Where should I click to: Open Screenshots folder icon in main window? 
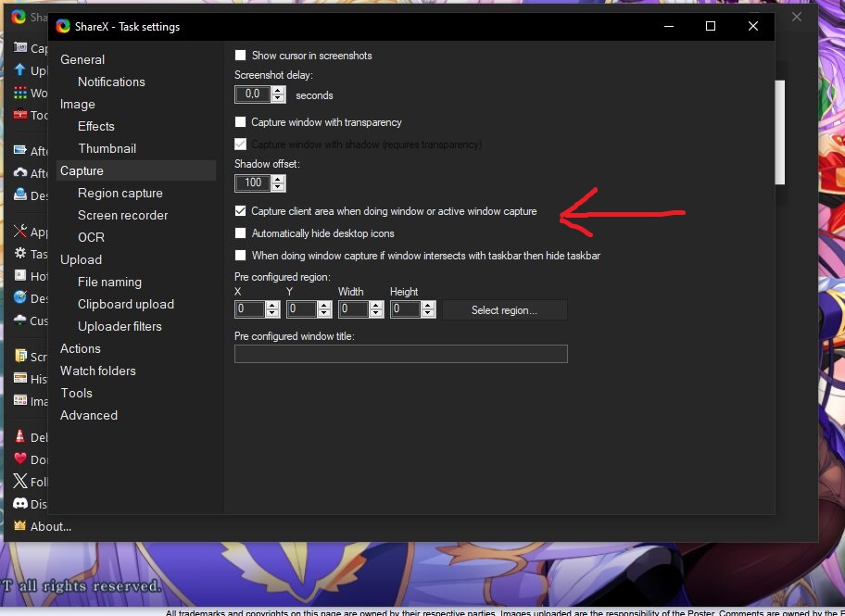coord(20,356)
